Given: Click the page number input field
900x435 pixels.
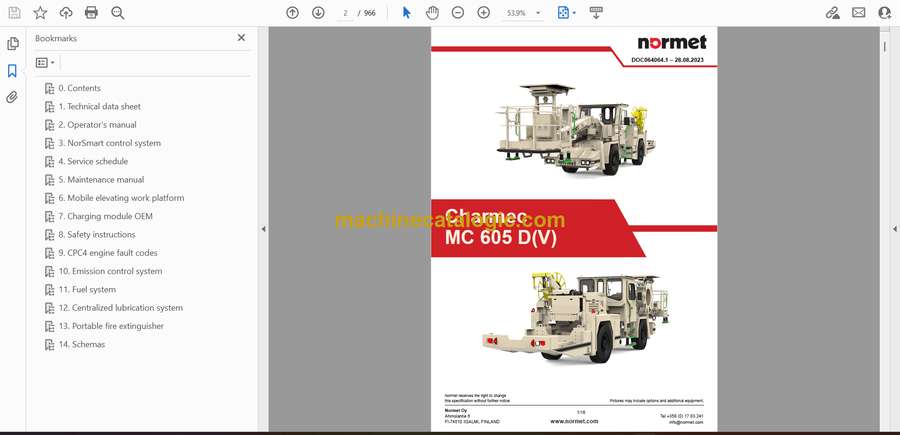Looking at the screenshot, I should tap(345, 13).
